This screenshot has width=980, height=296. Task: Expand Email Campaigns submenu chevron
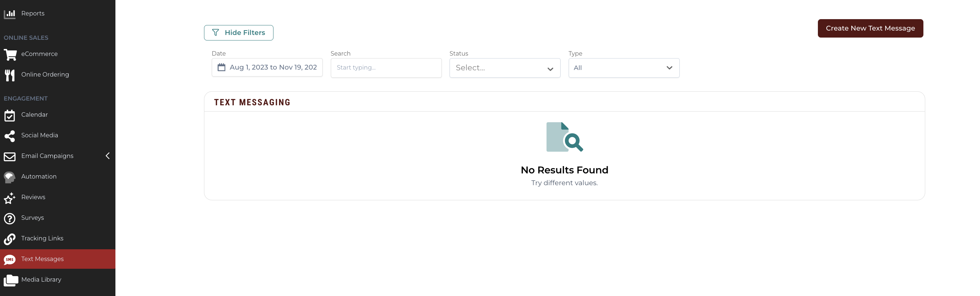pos(108,156)
